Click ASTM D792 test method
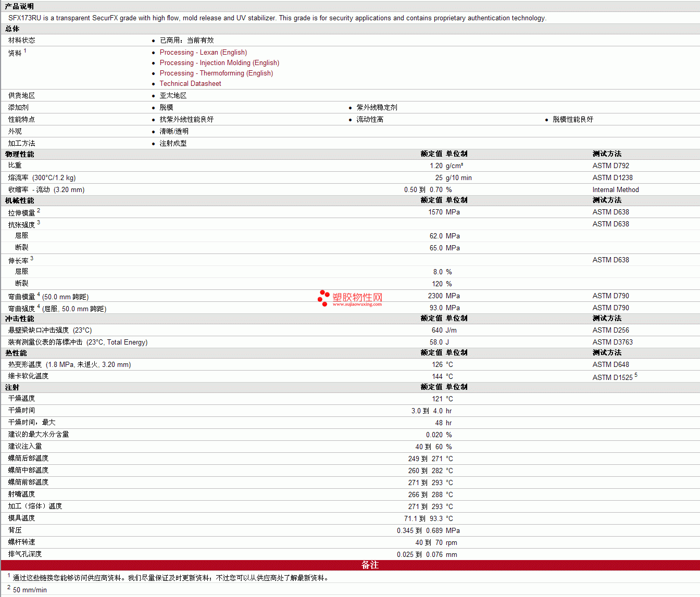Image resolution: width=700 pixels, height=597 pixels. pos(610,166)
